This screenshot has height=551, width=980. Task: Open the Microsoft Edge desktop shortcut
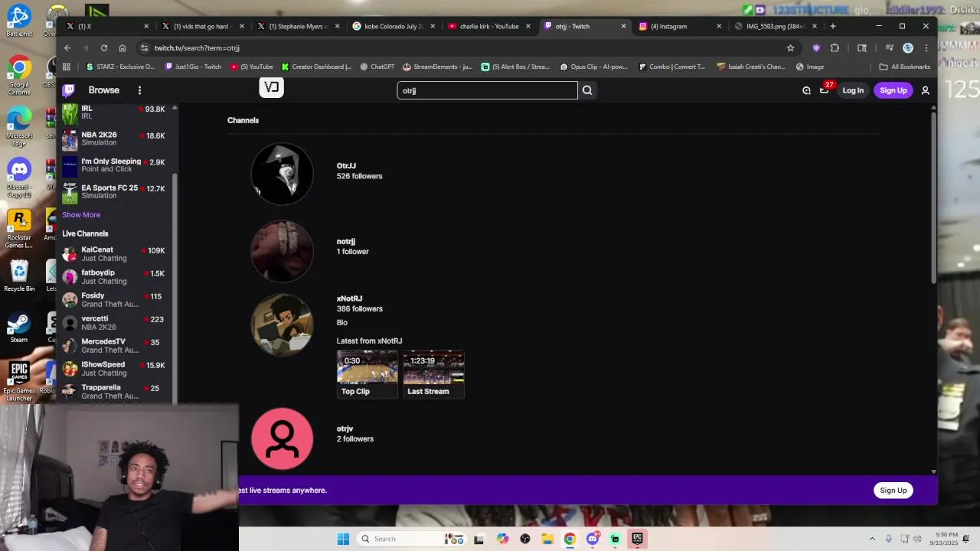pos(19,128)
